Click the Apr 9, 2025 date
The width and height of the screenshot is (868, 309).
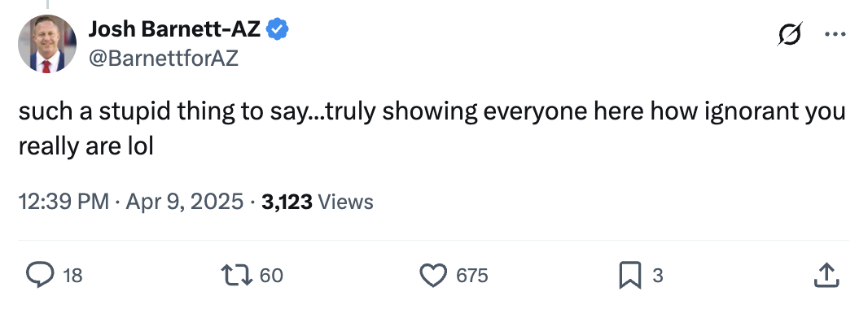184,202
